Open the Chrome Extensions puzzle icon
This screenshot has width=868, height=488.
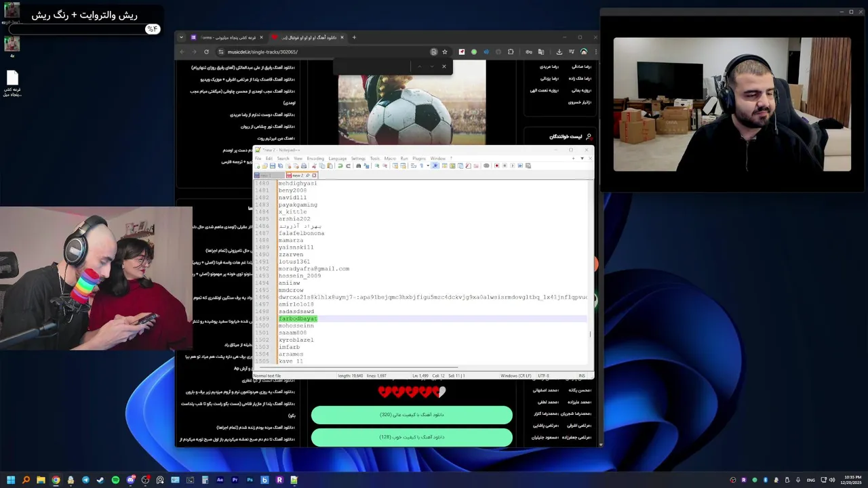pos(511,52)
